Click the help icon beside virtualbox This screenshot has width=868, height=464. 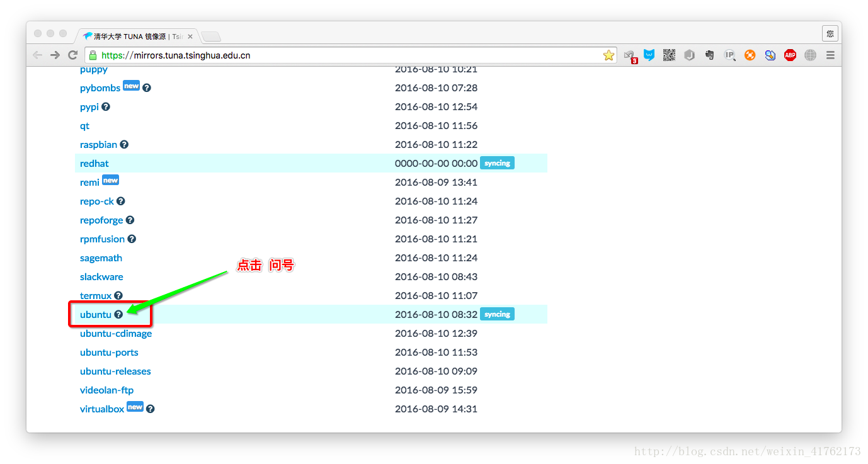coord(151,409)
